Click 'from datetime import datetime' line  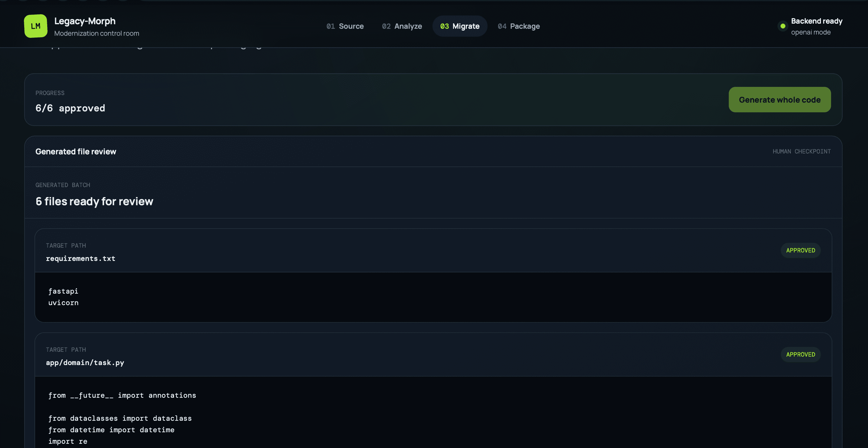[x=111, y=430]
